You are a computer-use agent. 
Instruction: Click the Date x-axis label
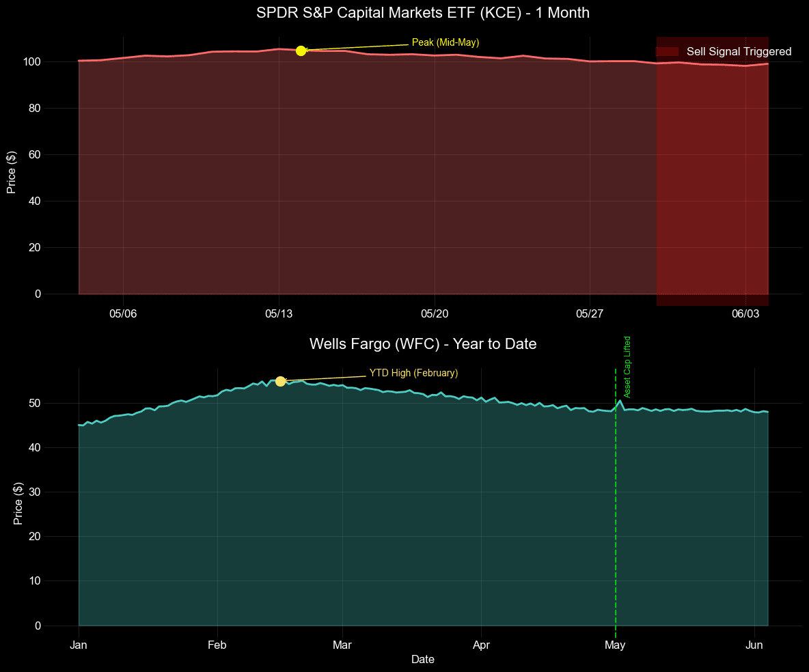pos(423,660)
